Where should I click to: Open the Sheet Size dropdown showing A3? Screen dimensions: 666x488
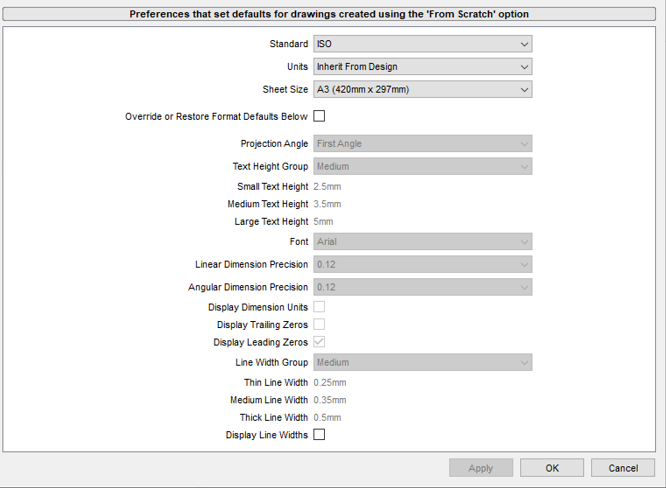pyautogui.click(x=423, y=90)
